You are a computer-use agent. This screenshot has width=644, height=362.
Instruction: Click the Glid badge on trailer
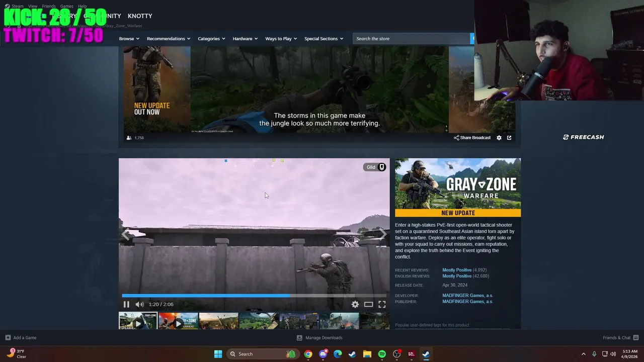[375, 167]
